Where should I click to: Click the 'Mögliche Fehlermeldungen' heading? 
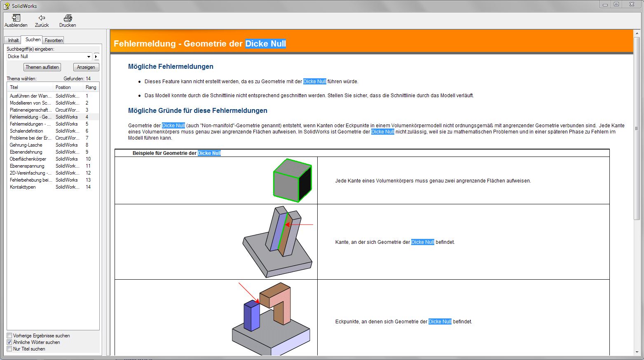(171, 66)
